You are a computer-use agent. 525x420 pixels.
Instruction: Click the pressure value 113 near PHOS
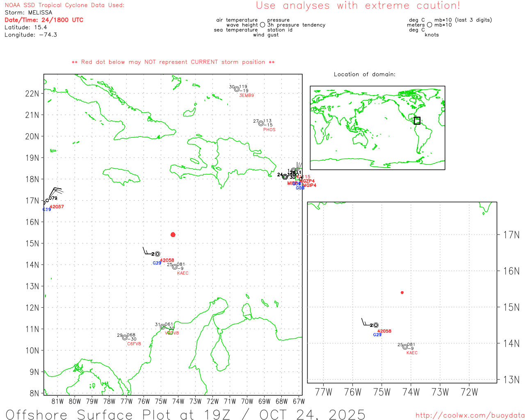click(x=267, y=121)
